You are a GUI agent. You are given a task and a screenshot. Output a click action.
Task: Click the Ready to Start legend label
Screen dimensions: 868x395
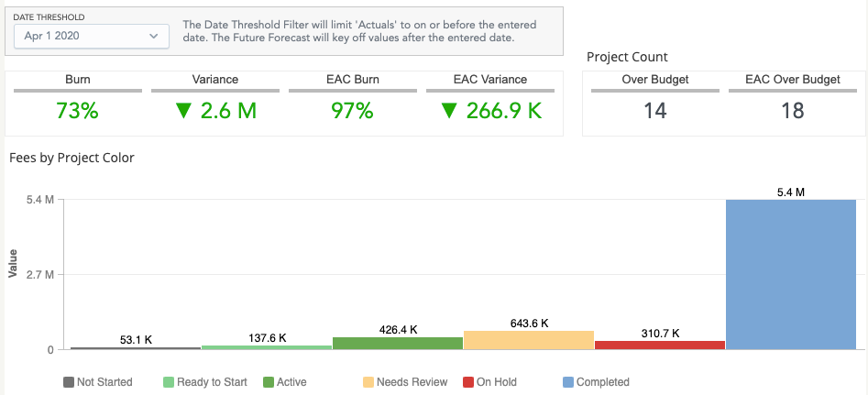click(x=212, y=382)
